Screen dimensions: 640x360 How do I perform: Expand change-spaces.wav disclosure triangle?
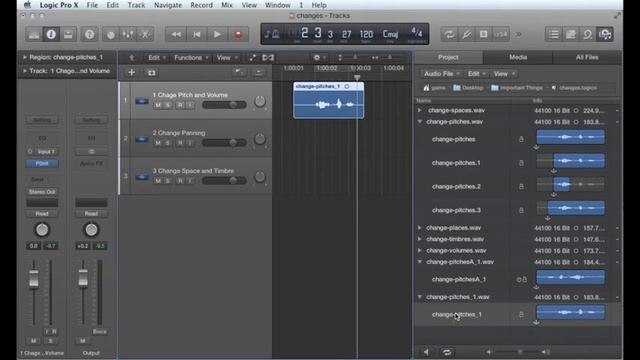tap(420, 110)
